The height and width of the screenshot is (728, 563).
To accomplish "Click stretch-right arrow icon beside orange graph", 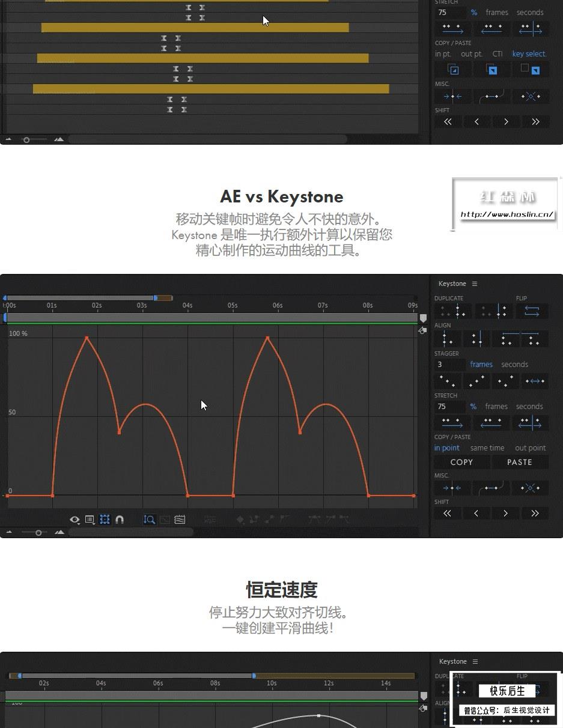I will (x=452, y=423).
